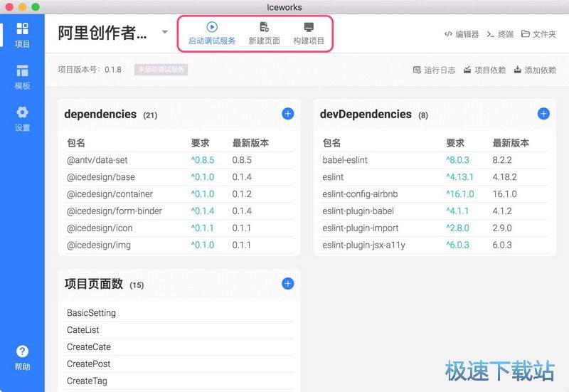
Task: Click the 新建页面 new page icon
Action: (264, 28)
